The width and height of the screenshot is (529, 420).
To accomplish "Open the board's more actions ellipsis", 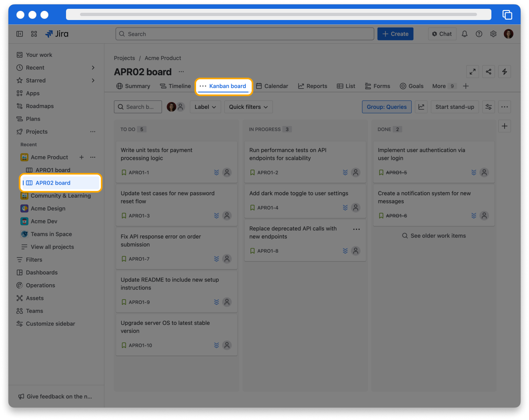I will 505,107.
